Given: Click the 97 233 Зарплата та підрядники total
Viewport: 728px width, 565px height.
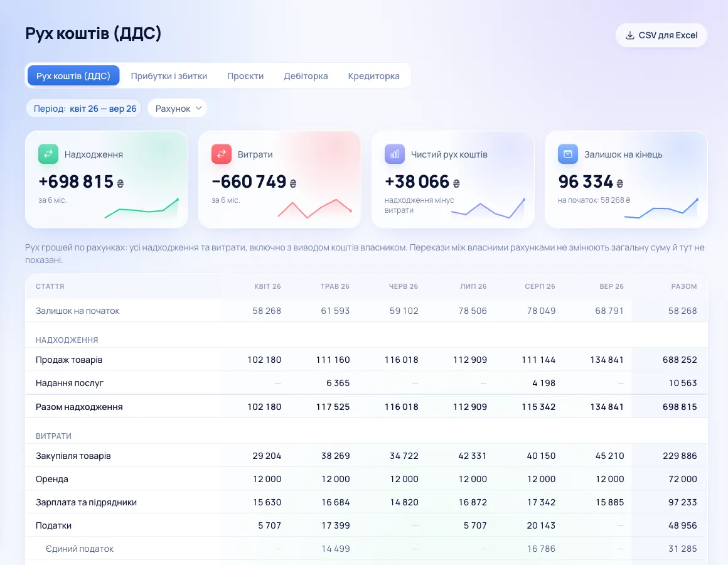Looking at the screenshot, I should (x=683, y=502).
